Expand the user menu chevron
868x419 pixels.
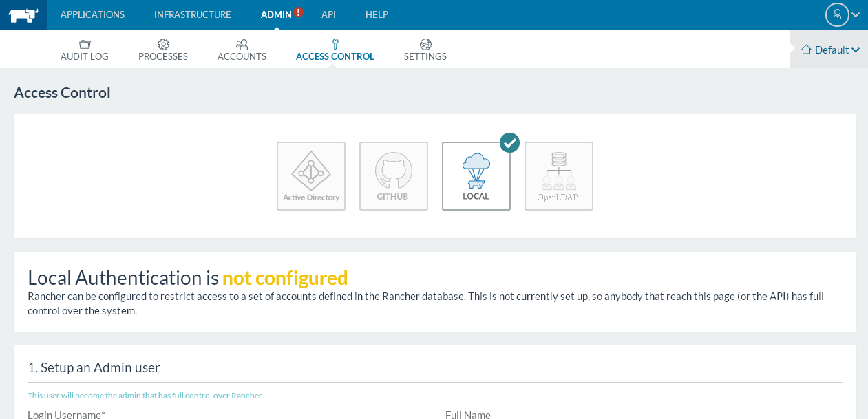[856, 14]
